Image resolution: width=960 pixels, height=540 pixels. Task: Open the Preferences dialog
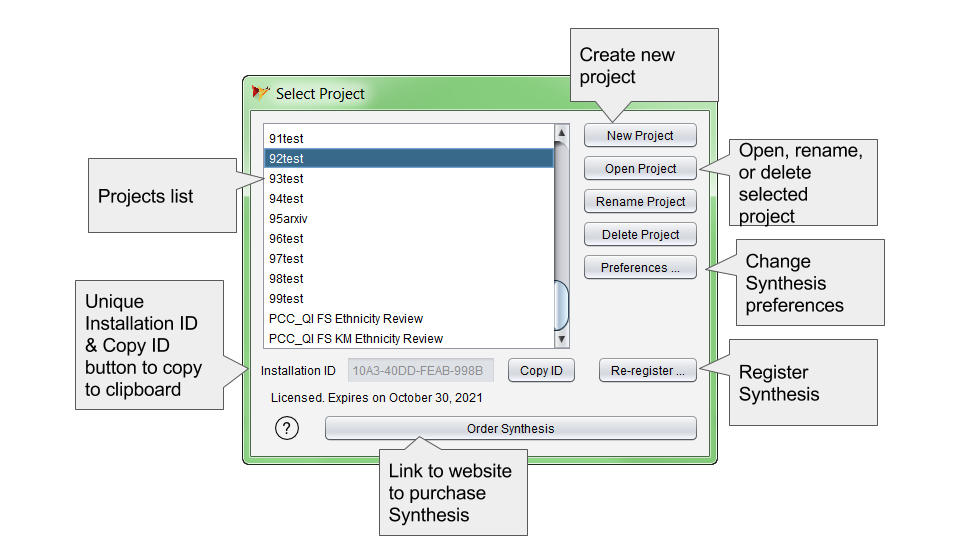(640, 268)
